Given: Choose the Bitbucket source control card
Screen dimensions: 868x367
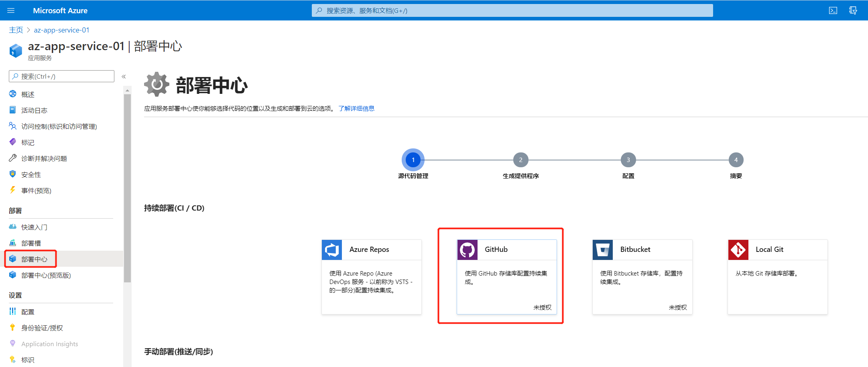Looking at the screenshot, I should click(642, 277).
